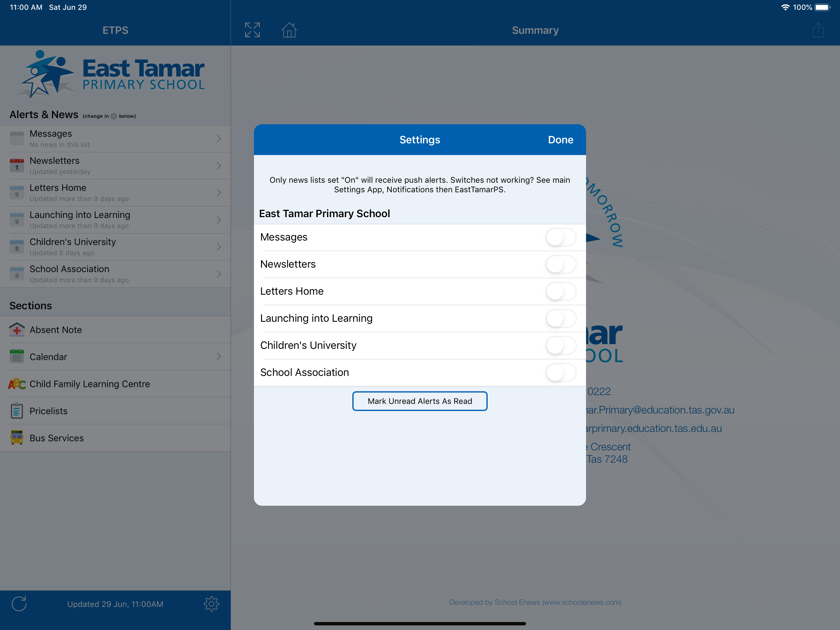The image size is (840, 630).
Task: Click the Messages calendar icon
Action: (x=17, y=138)
